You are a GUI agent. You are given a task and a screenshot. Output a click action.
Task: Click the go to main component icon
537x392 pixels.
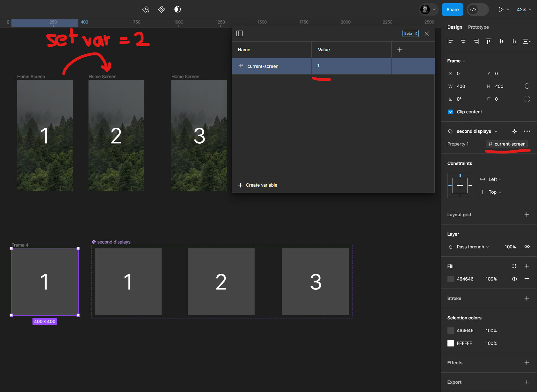pyautogui.click(x=514, y=131)
